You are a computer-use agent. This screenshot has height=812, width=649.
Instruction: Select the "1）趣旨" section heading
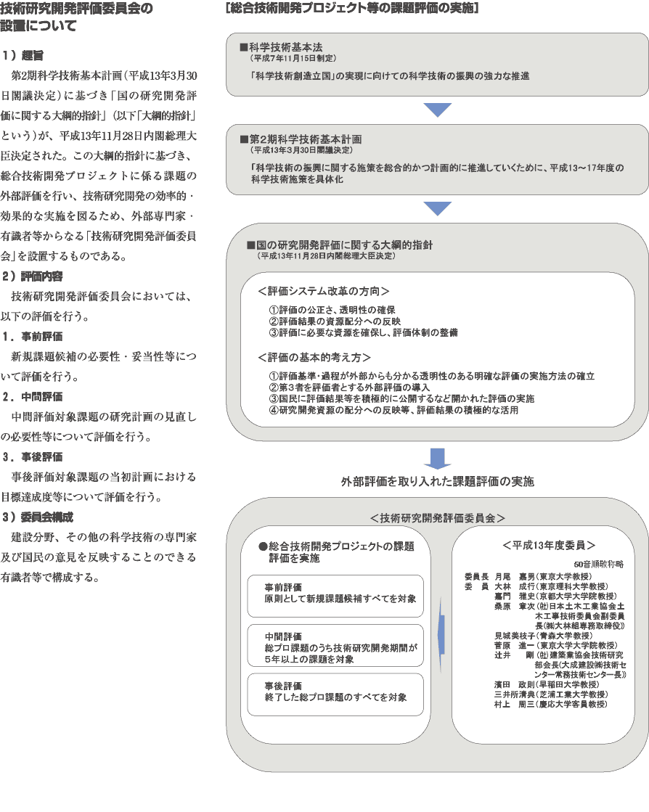pos(23,55)
